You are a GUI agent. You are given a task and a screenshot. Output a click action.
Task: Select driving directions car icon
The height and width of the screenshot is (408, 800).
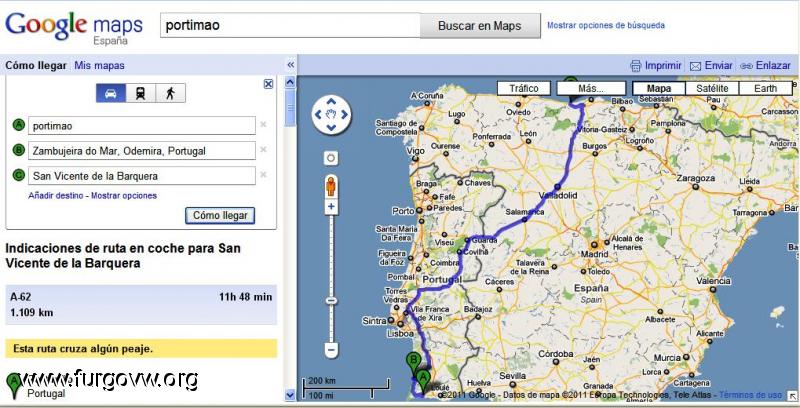(x=111, y=93)
